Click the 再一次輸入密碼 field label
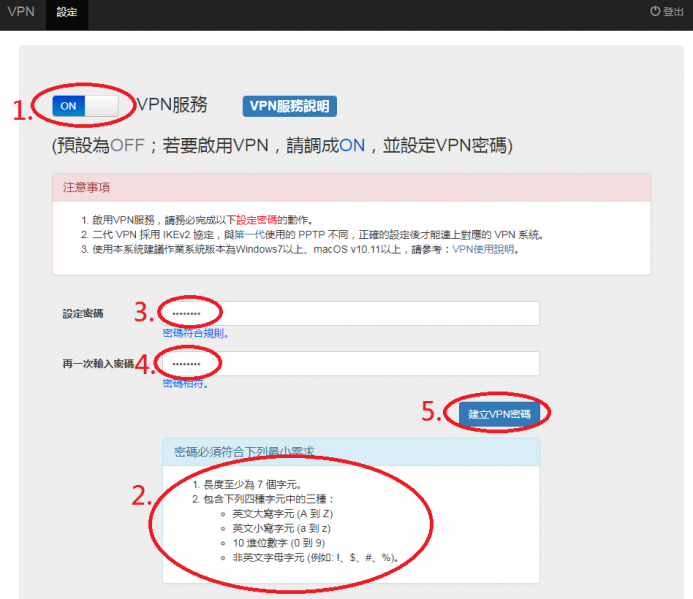This screenshot has width=693, height=599. [97, 364]
